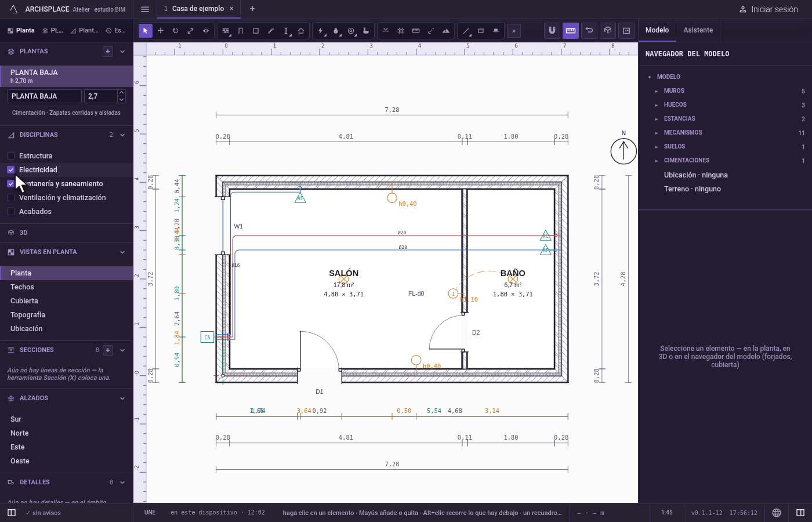This screenshot has height=522, width=812.
Task: Open the Modelo tab
Action: click(x=657, y=30)
